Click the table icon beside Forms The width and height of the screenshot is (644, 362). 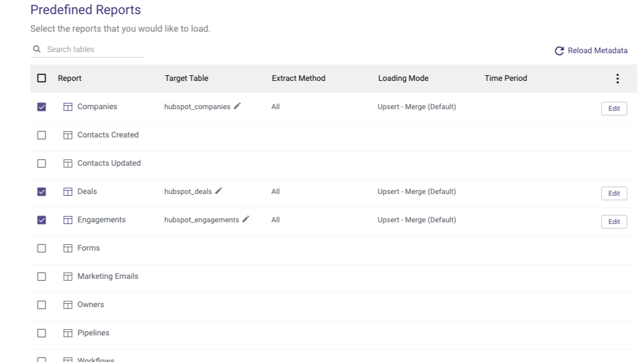pyautogui.click(x=68, y=248)
